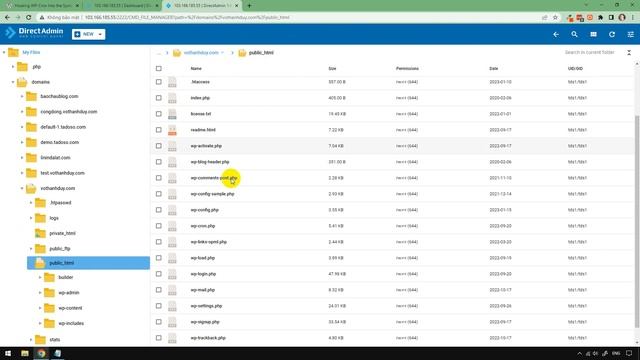Open the Chrome profile avatar
The image size is (640, 360).
(622, 18)
